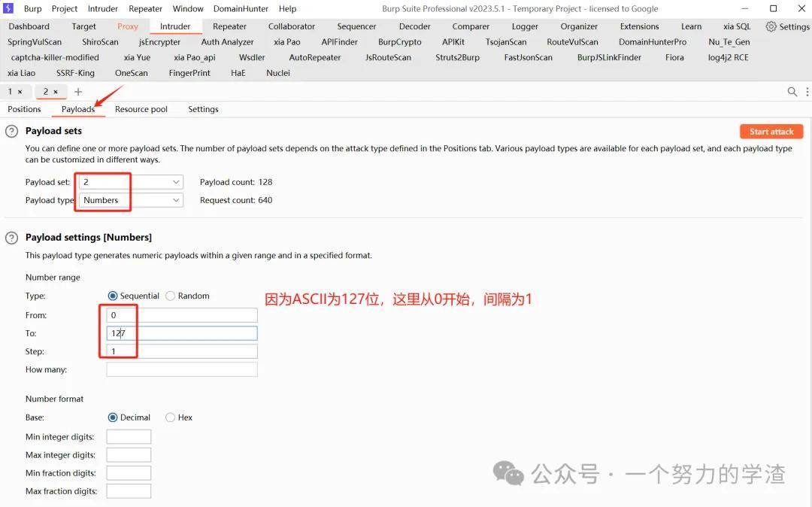Switch to the Resource pool tab
Screen dimensions: 812x507
click(141, 109)
